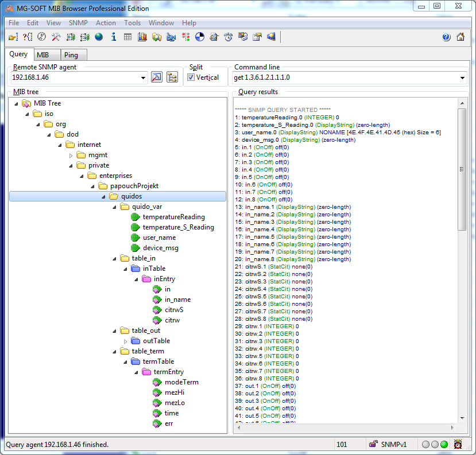476x455 pixels.
Task: Click the traffic-light dots toolbar icon
Action: pos(185,37)
